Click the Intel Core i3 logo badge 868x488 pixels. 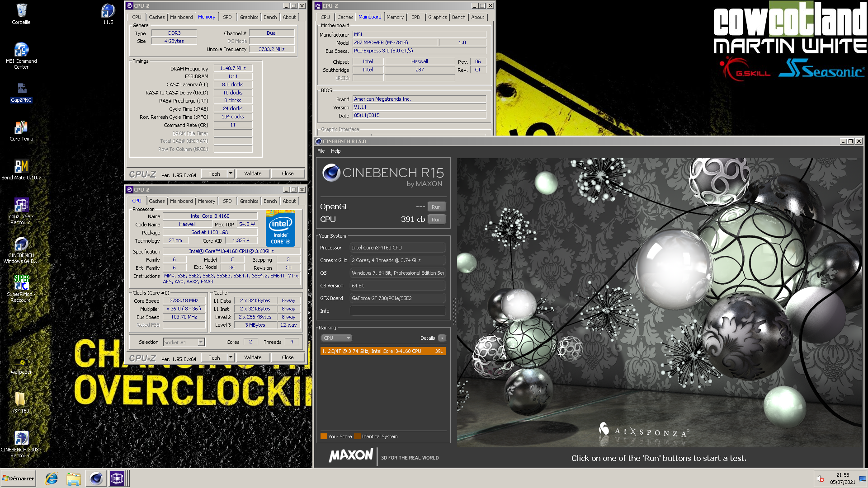[x=280, y=228]
